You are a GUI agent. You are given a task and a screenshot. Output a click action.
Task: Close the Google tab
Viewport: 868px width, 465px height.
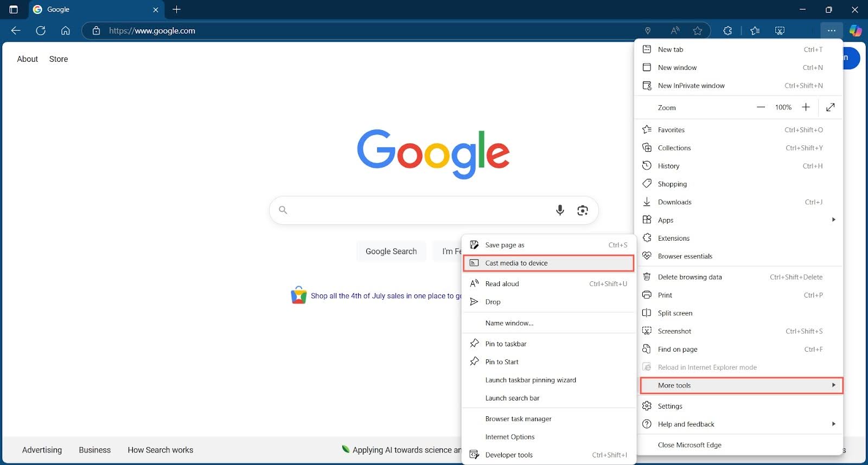click(x=156, y=10)
